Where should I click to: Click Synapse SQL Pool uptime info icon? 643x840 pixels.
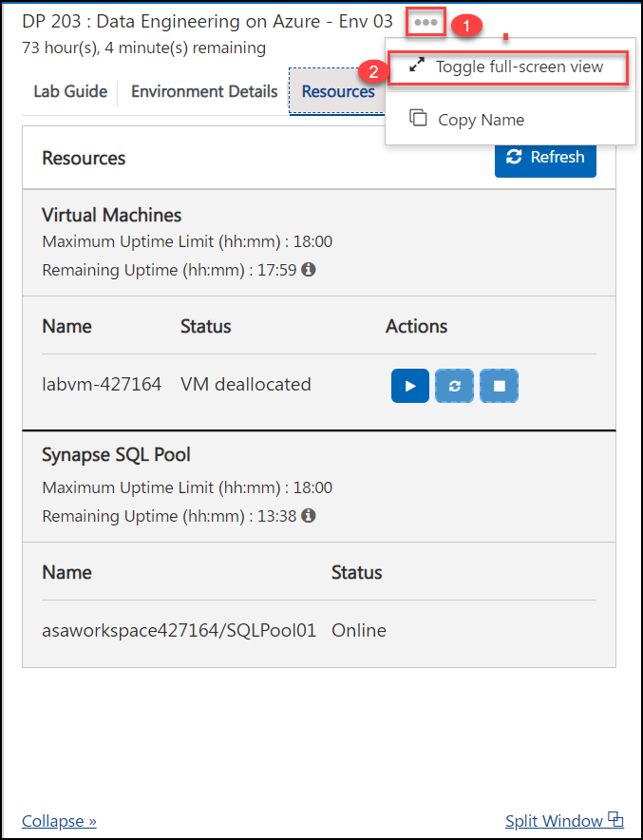(x=309, y=516)
